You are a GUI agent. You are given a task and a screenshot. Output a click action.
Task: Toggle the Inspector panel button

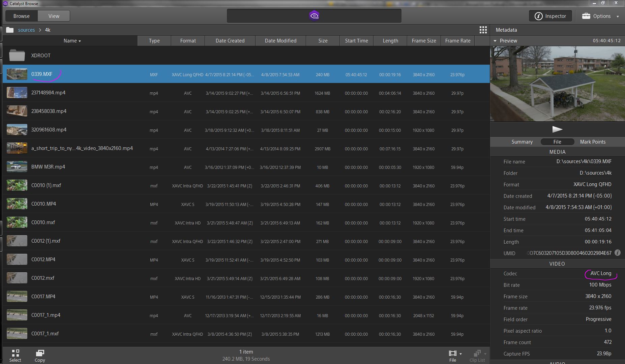550,16
